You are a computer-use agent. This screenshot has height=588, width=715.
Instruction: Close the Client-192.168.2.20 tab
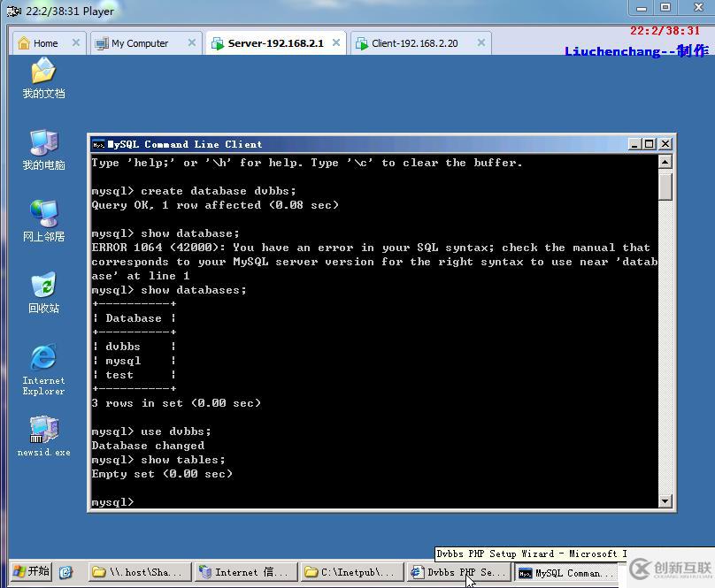pos(481,42)
